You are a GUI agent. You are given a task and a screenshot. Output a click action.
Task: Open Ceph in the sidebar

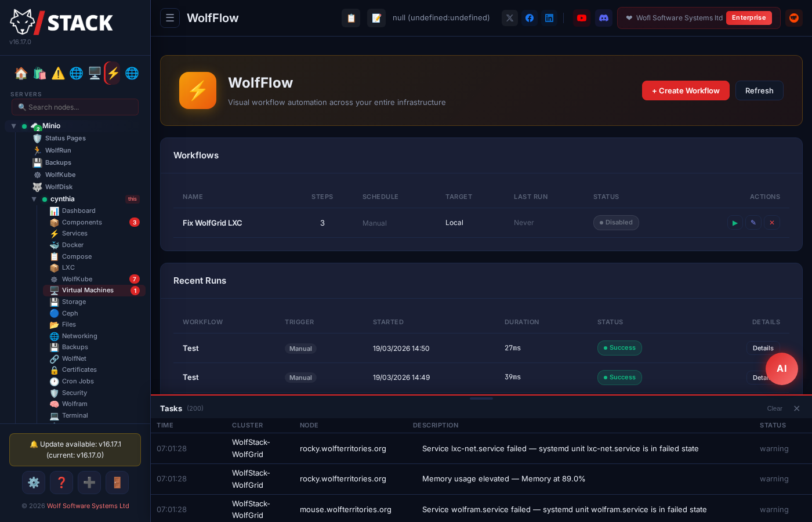[x=70, y=314]
